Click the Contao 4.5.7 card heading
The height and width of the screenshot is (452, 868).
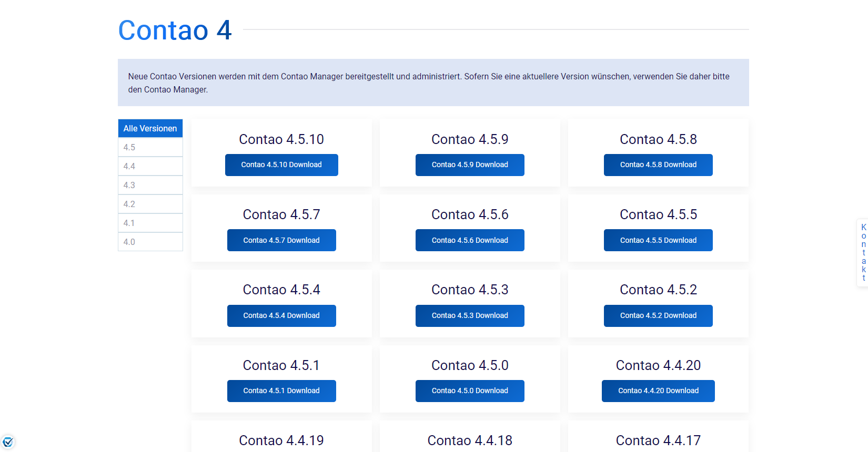click(x=281, y=214)
